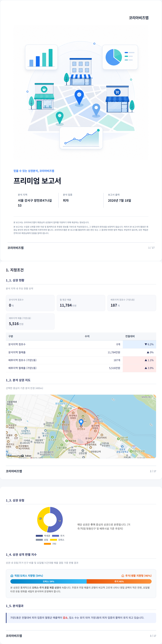Click the 2 / 17 page number
The height and width of the screenshot is (644, 162).
[153, 471]
